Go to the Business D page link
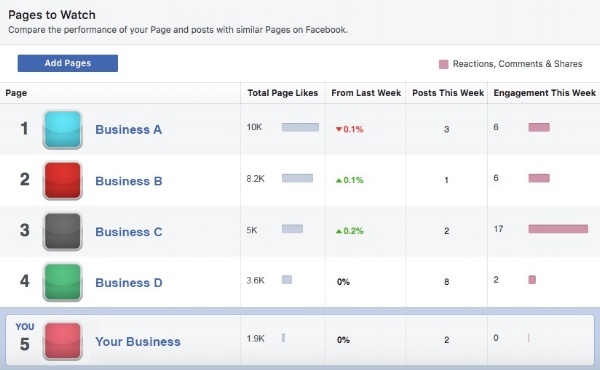 129,283
